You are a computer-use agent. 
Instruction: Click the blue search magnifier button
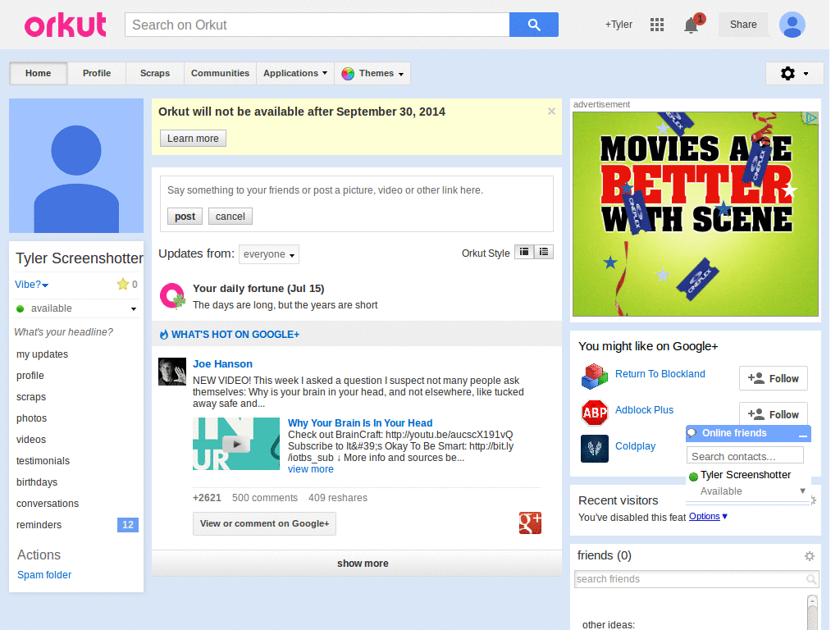[533, 25]
